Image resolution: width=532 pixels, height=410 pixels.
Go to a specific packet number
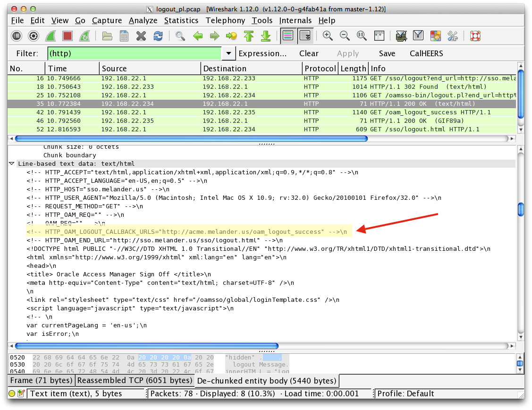[x=231, y=36]
